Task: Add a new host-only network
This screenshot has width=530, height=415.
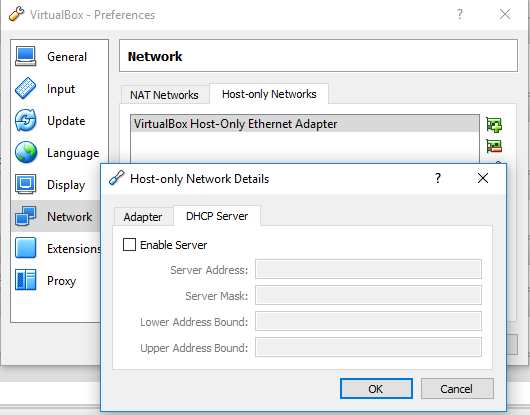Action: (x=494, y=124)
